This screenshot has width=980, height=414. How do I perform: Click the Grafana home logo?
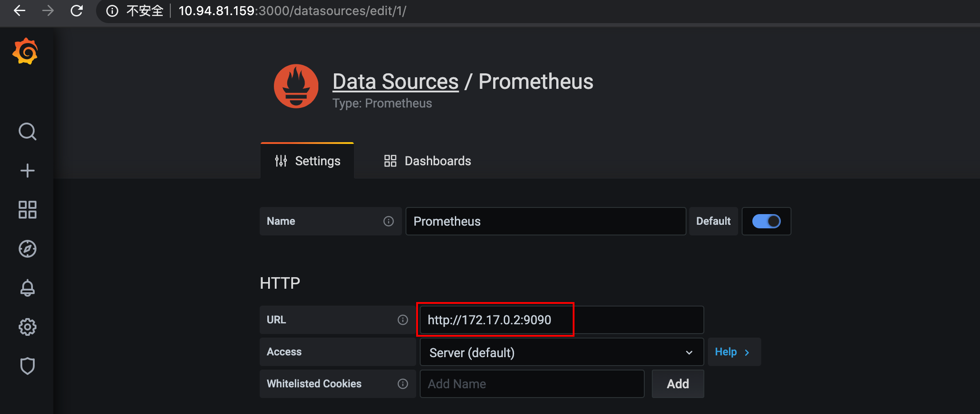click(25, 52)
